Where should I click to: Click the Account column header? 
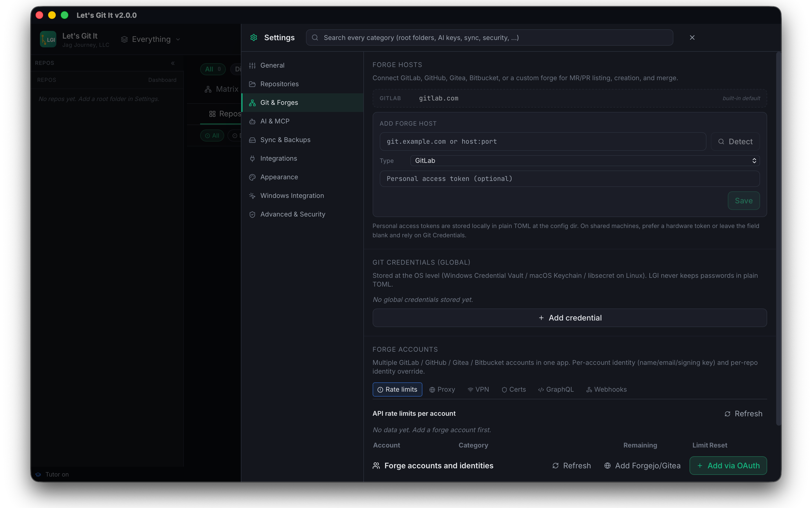coord(387,445)
